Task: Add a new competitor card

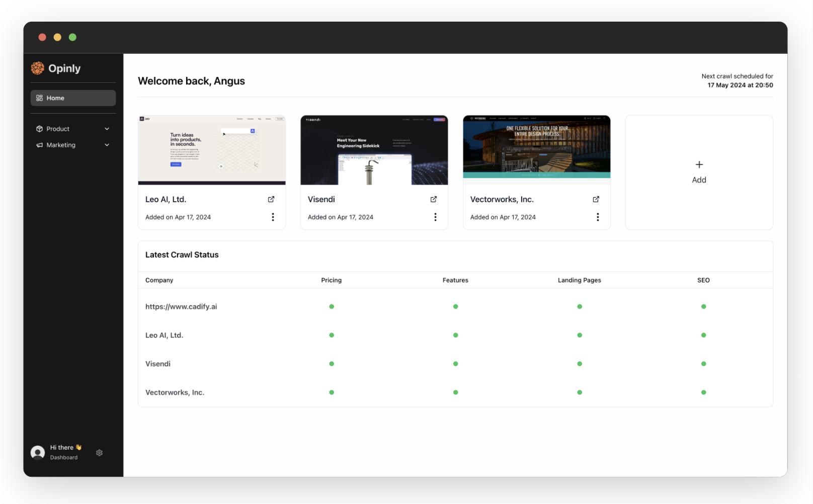Action: tap(699, 173)
